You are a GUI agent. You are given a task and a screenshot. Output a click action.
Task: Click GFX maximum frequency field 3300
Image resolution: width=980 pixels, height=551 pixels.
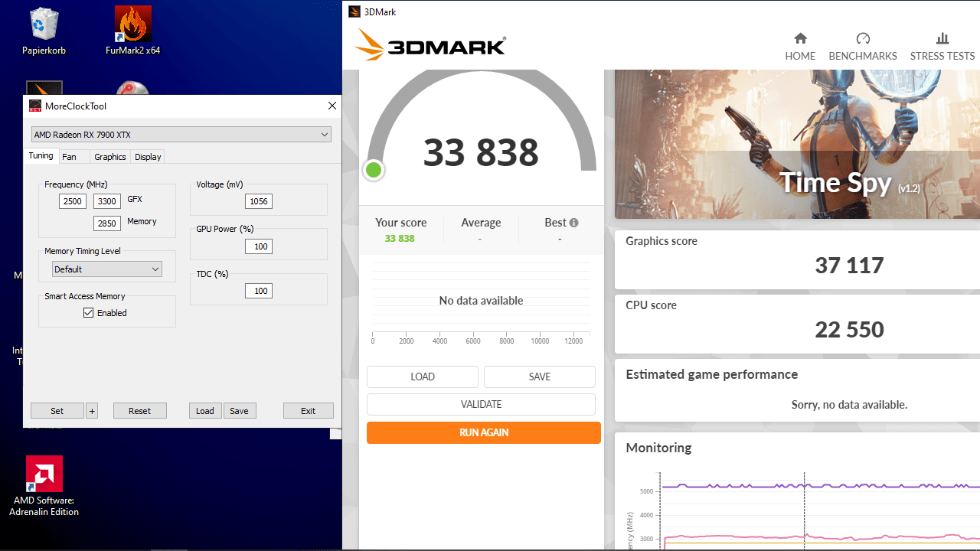point(106,201)
